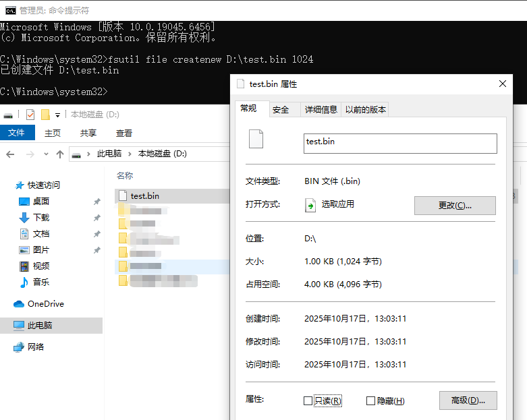Click the Properties checkmark icon in quick access toolbar

point(30,115)
